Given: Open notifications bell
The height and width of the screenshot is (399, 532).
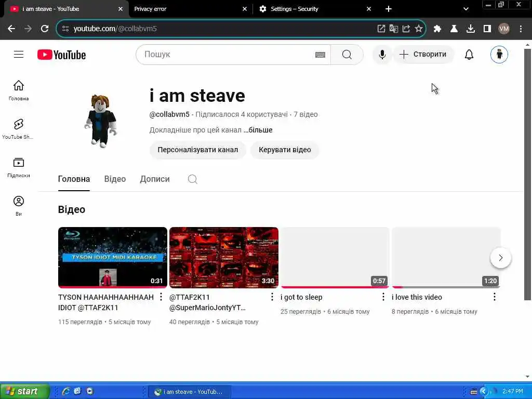Looking at the screenshot, I should pyautogui.click(x=469, y=55).
